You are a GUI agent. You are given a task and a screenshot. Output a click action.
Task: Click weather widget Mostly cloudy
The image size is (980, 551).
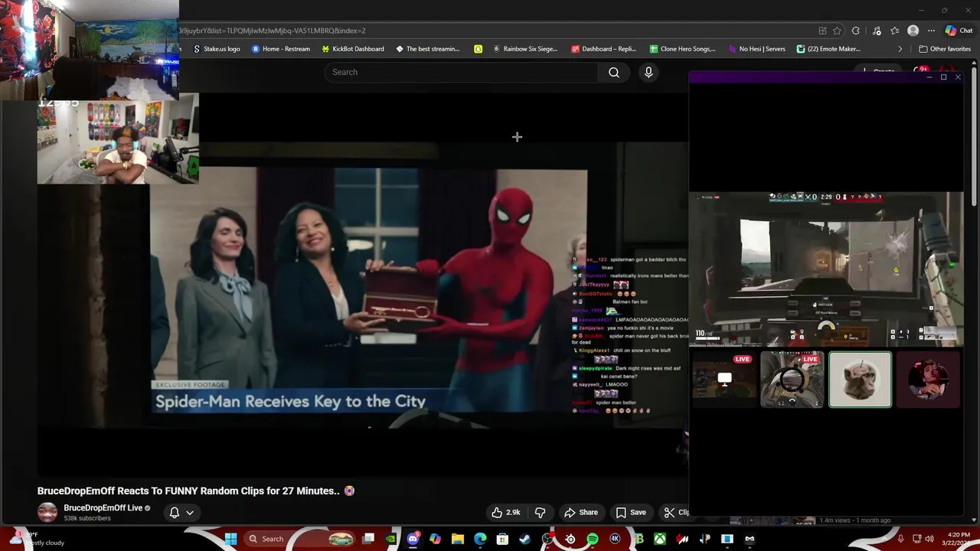[37, 539]
